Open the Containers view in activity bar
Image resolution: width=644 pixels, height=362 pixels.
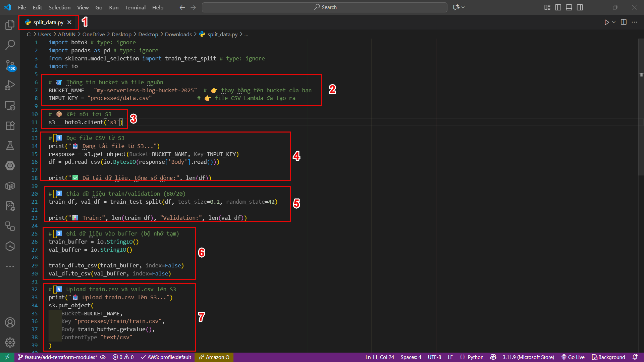pos(10,186)
